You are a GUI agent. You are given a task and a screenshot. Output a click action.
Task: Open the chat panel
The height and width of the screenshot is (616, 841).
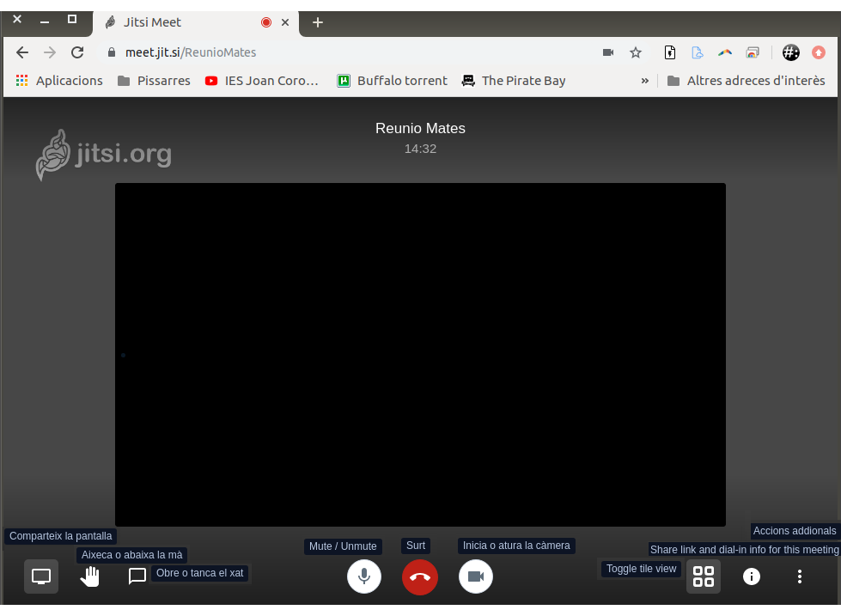click(137, 576)
